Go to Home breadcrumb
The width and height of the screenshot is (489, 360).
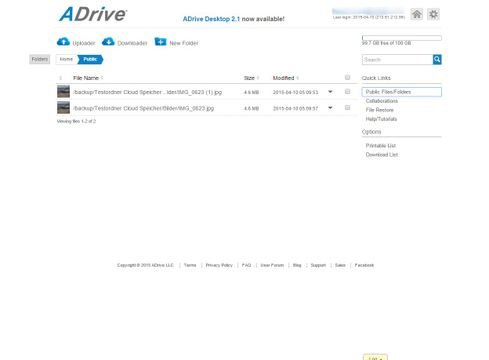(66, 59)
